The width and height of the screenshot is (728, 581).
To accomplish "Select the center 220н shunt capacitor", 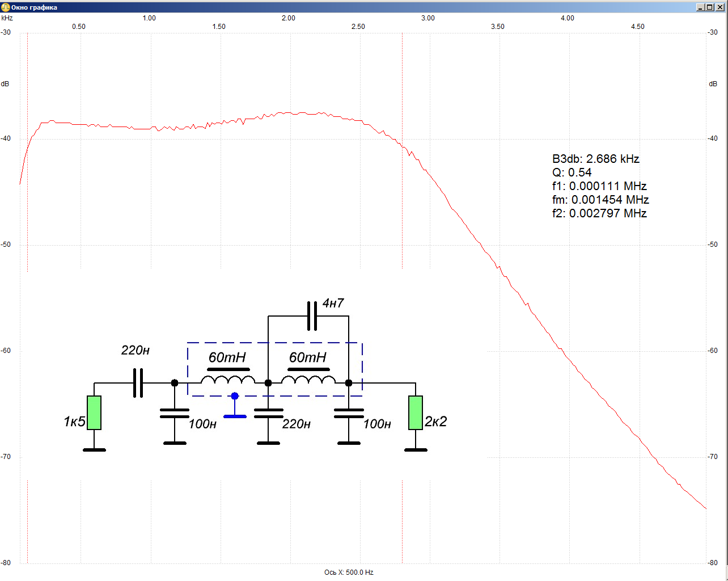I will pyautogui.click(x=268, y=413).
